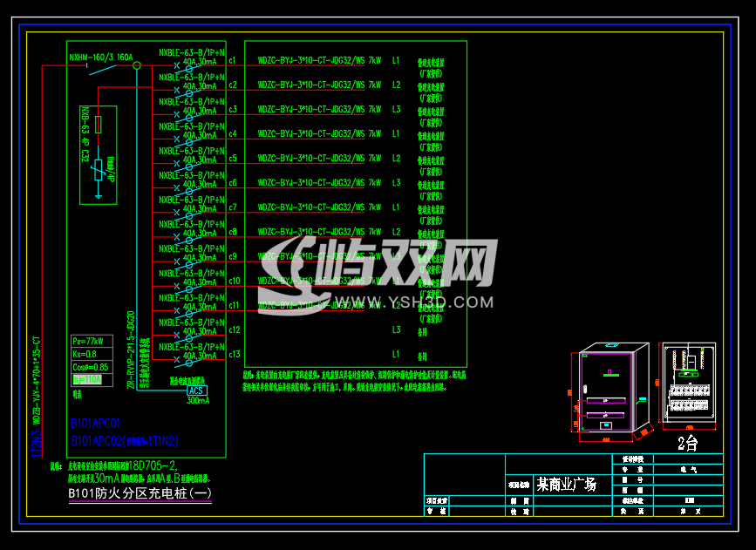Click the Pe=77kW parameter cell
The height and width of the screenshot is (550, 756).
coord(92,342)
